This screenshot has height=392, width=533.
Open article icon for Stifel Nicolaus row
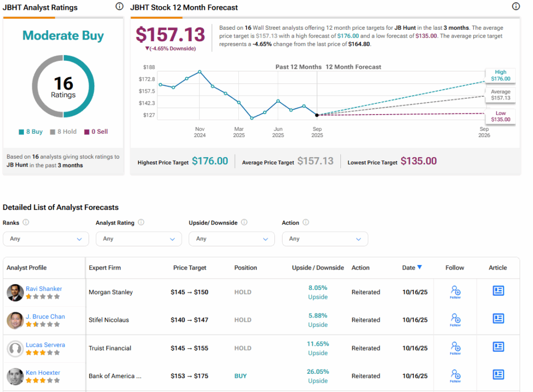click(x=498, y=319)
